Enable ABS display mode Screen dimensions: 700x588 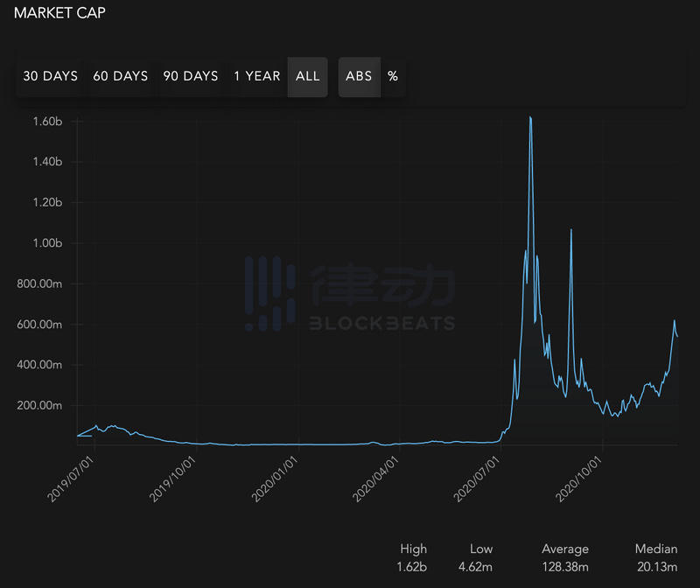click(x=359, y=76)
